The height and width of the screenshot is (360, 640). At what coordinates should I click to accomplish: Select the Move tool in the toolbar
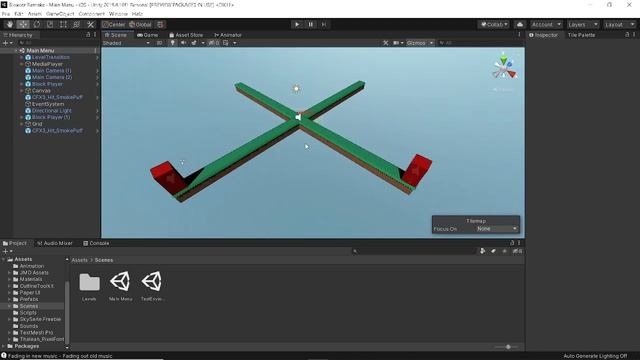pos(23,24)
